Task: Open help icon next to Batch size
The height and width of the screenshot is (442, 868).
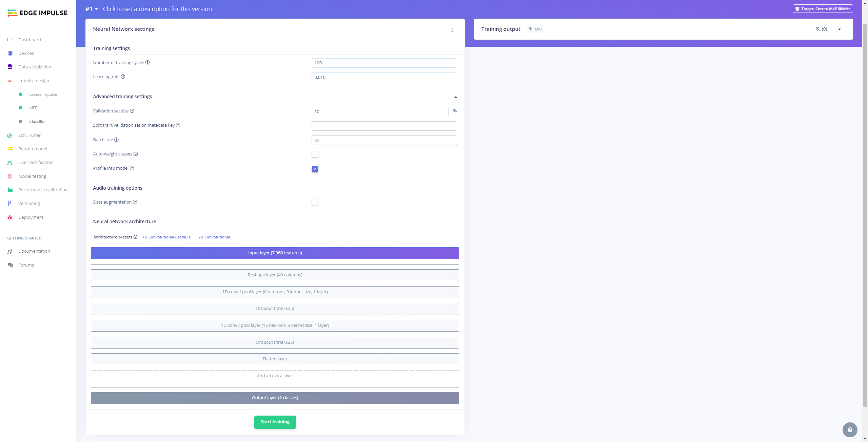Action: tap(116, 140)
